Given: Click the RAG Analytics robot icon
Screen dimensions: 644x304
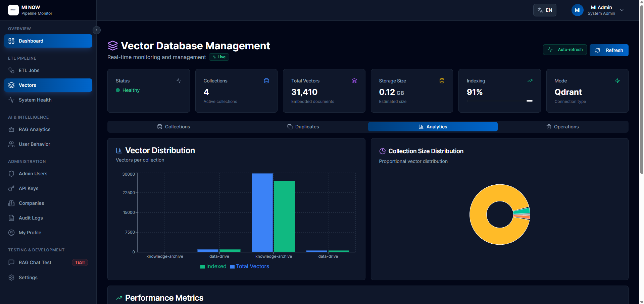Looking at the screenshot, I should click(x=11, y=129).
